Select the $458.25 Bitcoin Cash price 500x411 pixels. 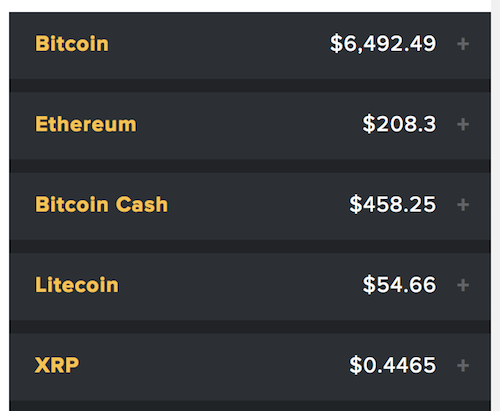pyautogui.click(x=393, y=204)
